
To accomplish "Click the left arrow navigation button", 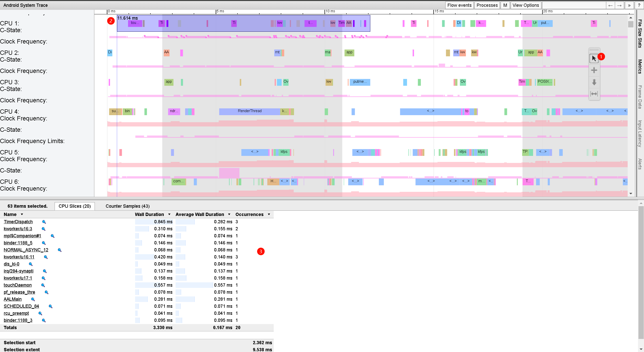I will click(x=610, y=5).
